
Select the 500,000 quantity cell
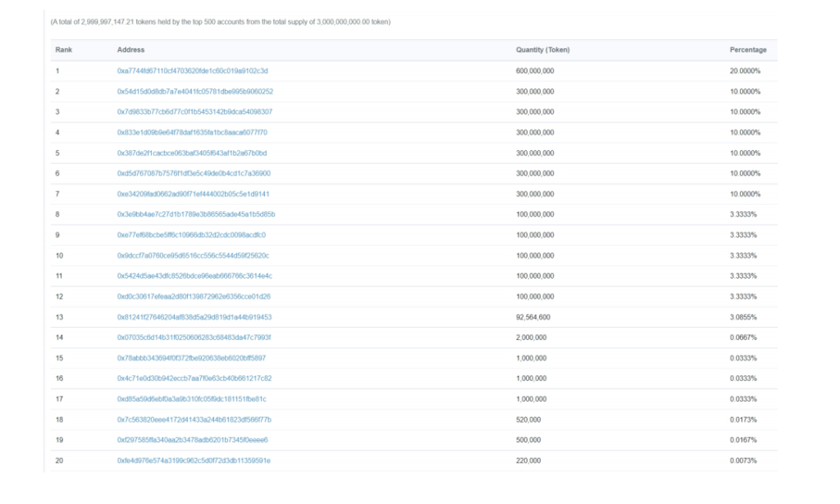[x=528, y=440]
